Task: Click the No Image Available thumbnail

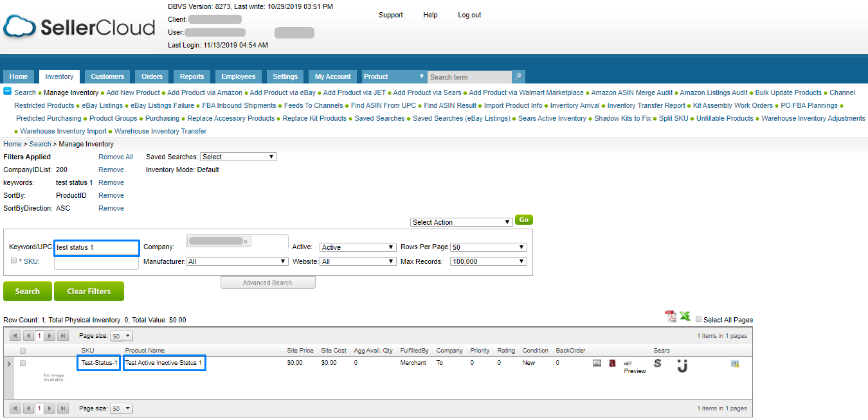Action: (x=54, y=377)
